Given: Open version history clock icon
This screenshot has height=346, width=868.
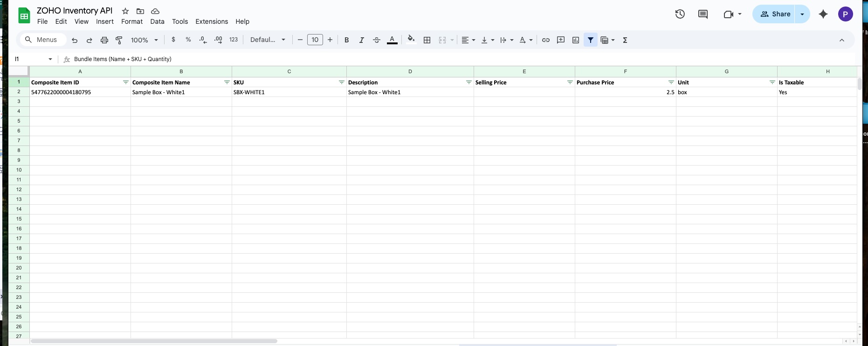Looking at the screenshot, I should point(680,14).
